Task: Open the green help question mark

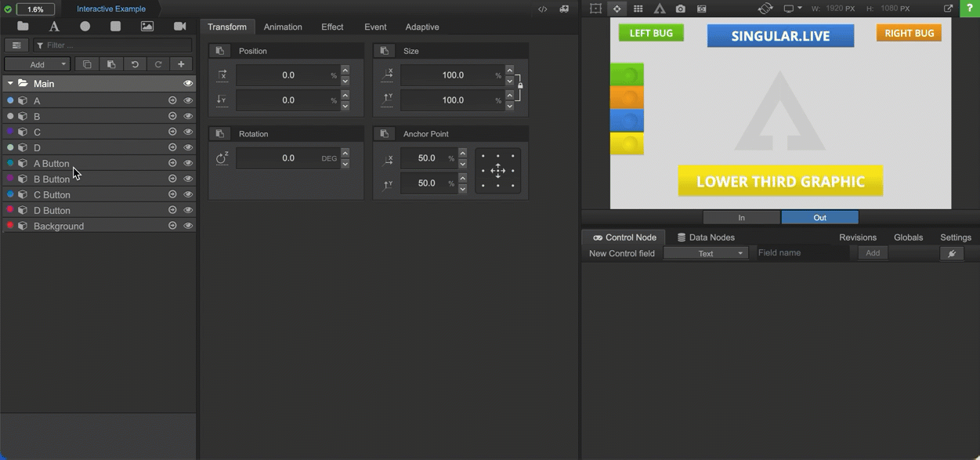Action: (x=971, y=9)
